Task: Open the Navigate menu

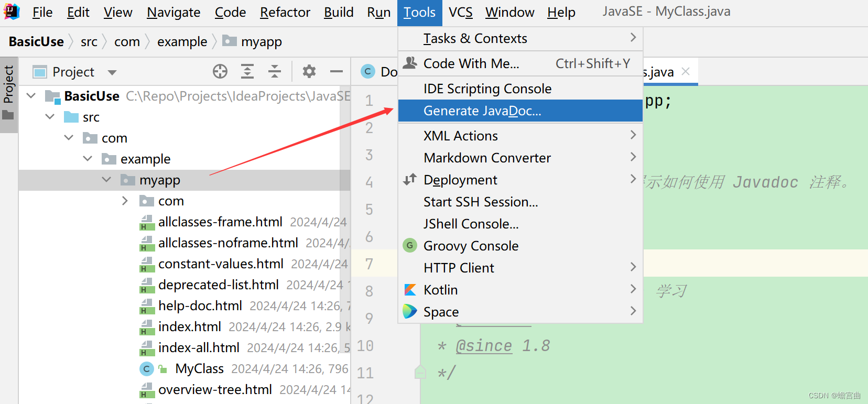Action: (x=173, y=12)
